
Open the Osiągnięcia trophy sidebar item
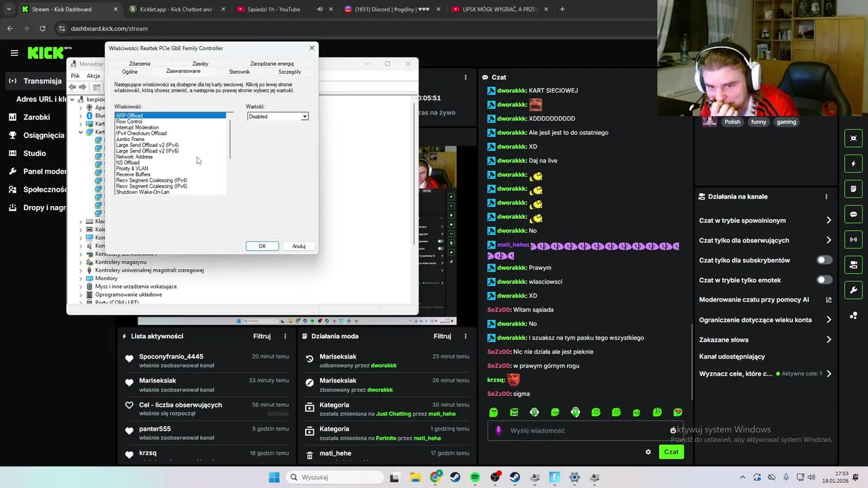pos(36,135)
